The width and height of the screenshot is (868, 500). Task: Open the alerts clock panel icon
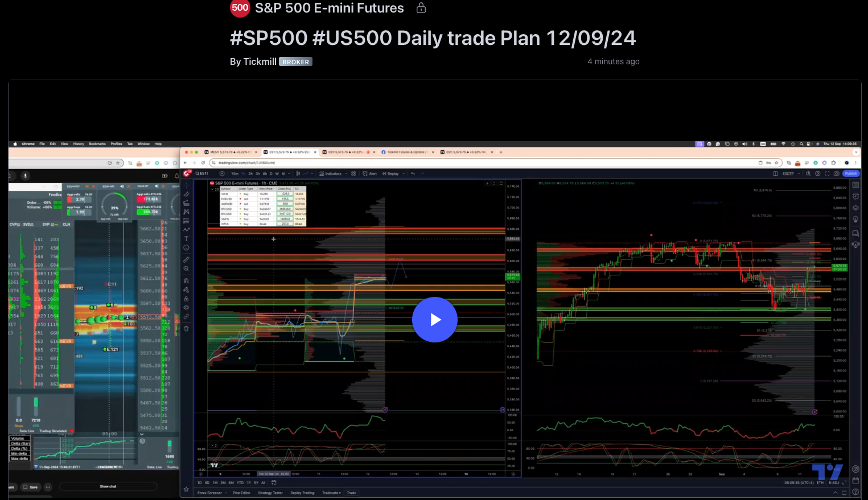[x=855, y=196]
